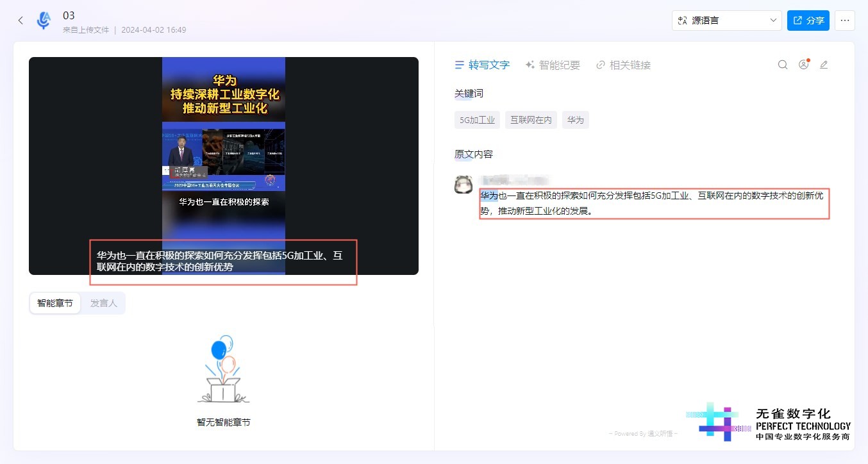Select the 5G加工业 keyword tag
The width and height of the screenshot is (868, 464).
coord(477,120)
